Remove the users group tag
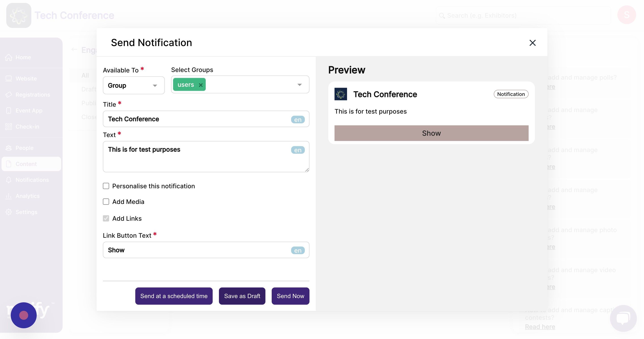The height and width of the screenshot is (339, 644). [201, 85]
